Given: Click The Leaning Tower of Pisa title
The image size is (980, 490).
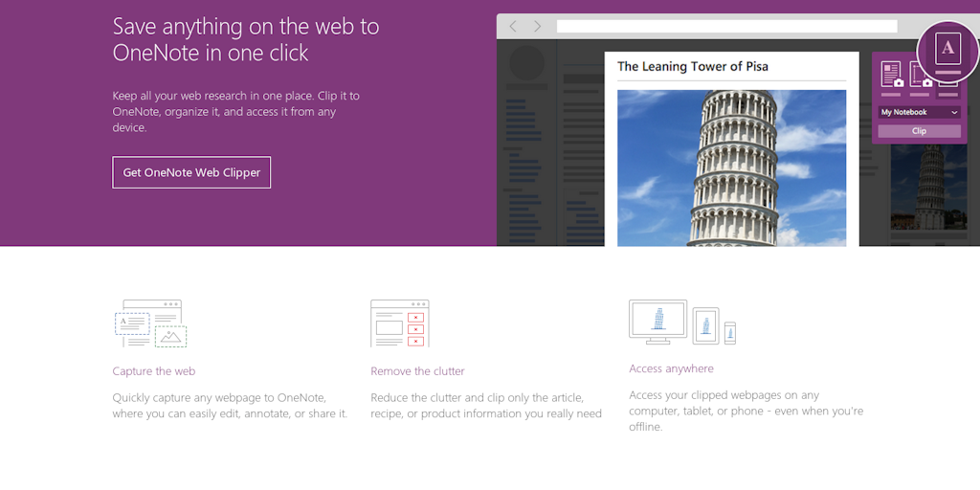Looking at the screenshot, I should [693, 66].
